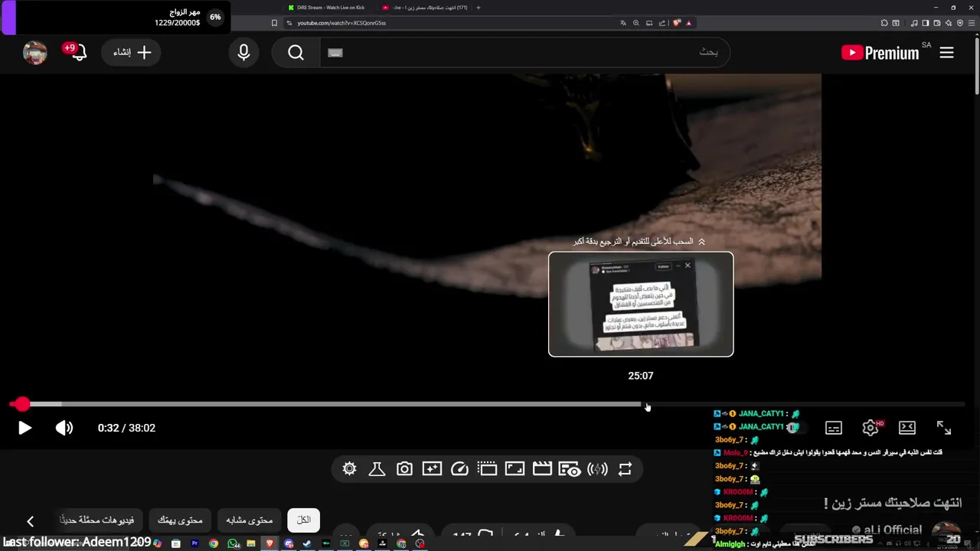Seek on the progress bar where the cursor points
Screen dimensions: 980x551
pos(647,404)
